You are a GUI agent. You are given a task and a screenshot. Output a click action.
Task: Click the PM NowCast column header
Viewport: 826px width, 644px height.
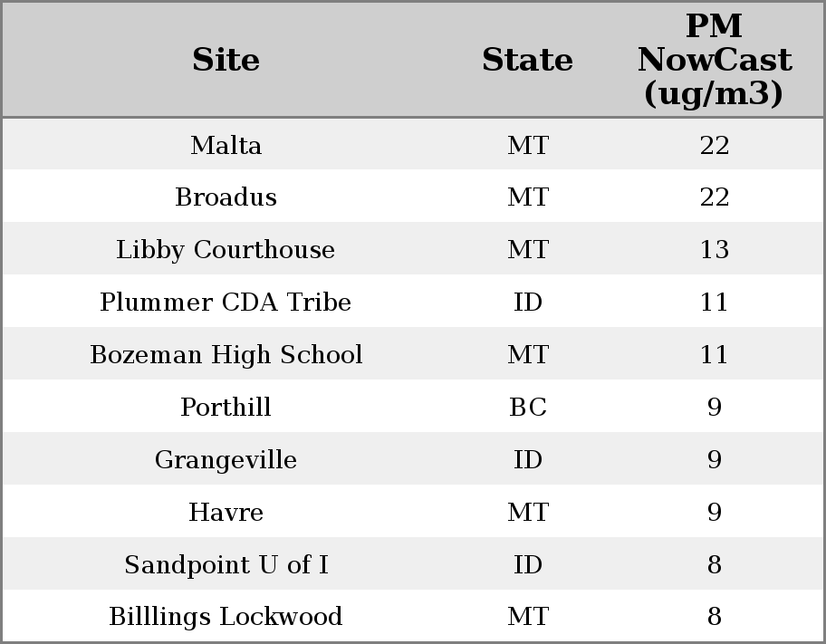[714, 61]
